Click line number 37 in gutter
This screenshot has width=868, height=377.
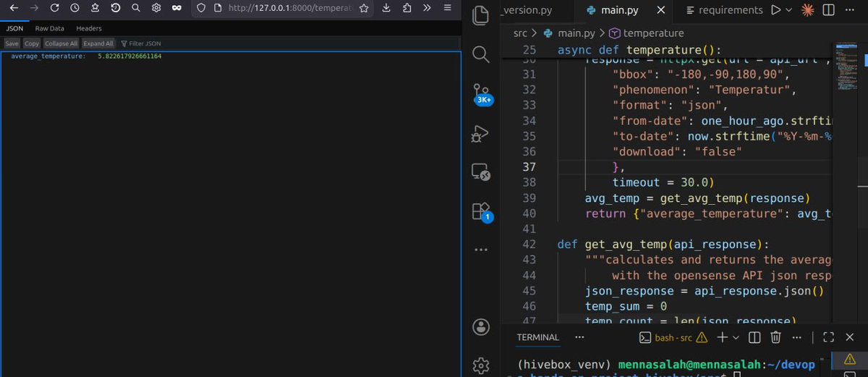529,167
